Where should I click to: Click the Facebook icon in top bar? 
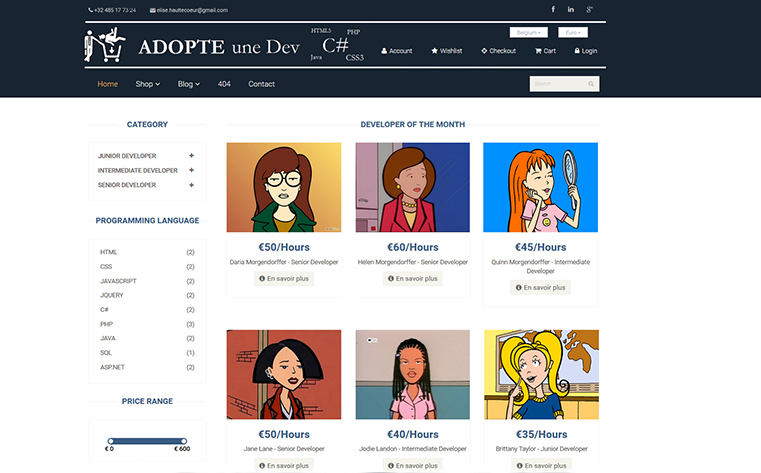click(x=553, y=9)
